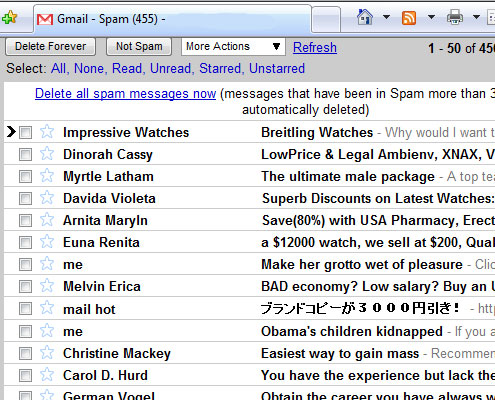Star the mail hot message

click(47, 307)
